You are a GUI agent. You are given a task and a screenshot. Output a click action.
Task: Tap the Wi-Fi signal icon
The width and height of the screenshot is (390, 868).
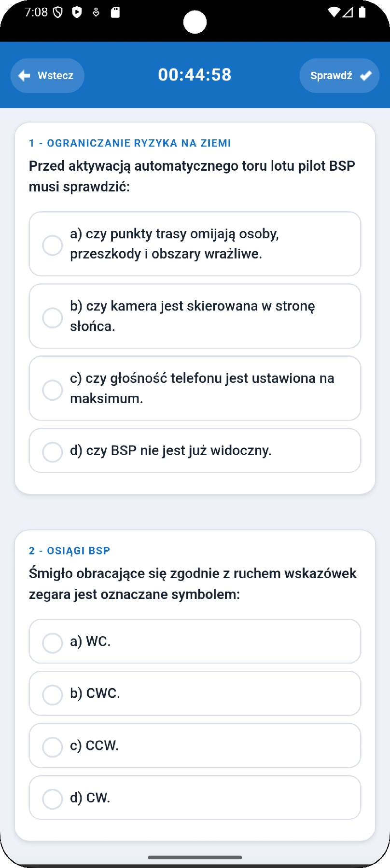(334, 12)
